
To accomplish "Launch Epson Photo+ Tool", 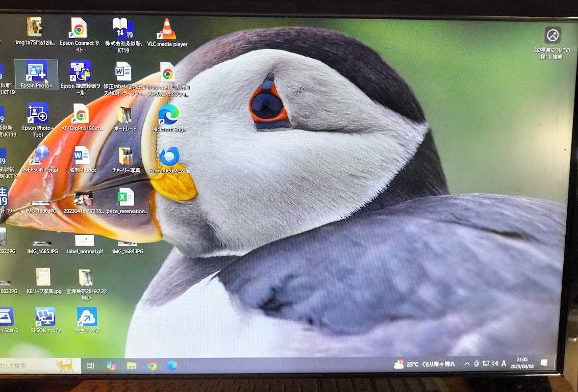I will tap(38, 114).
